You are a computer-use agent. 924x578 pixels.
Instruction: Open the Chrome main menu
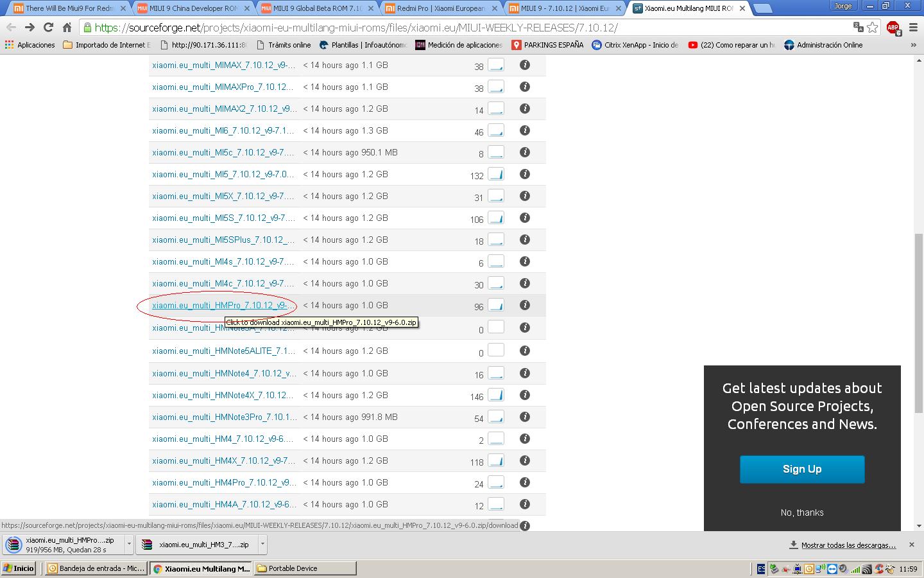pos(913,28)
